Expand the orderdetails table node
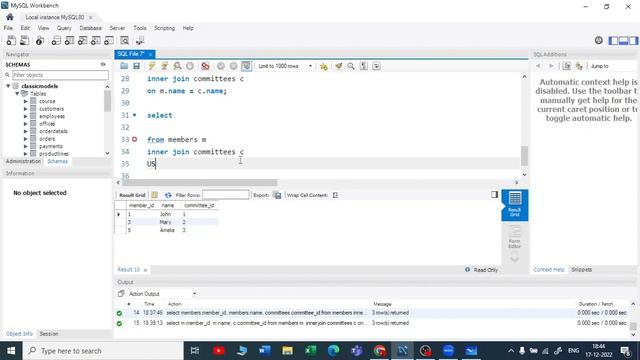Image resolution: width=640 pixels, height=360 pixels. (x=26, y=131)
